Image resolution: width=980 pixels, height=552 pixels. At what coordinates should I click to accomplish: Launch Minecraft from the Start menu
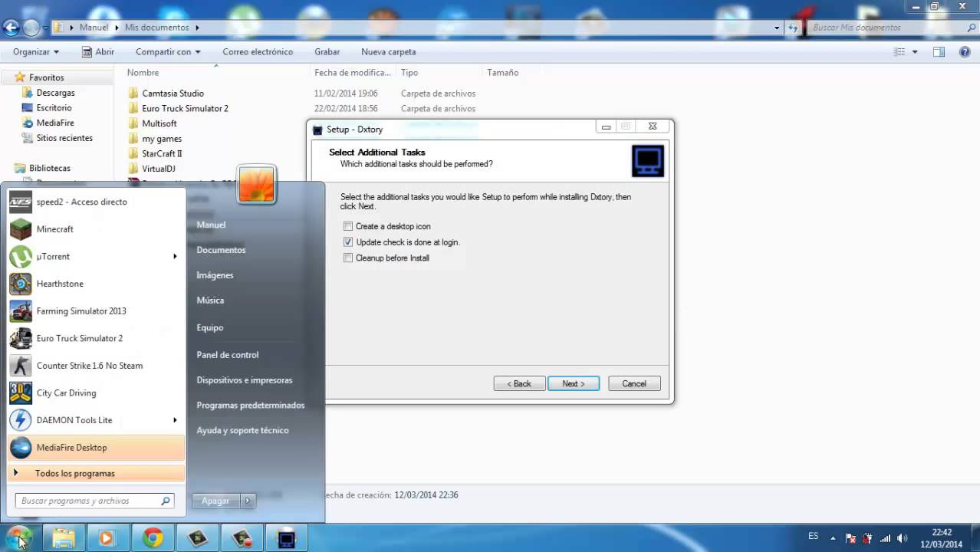(54, 228)
